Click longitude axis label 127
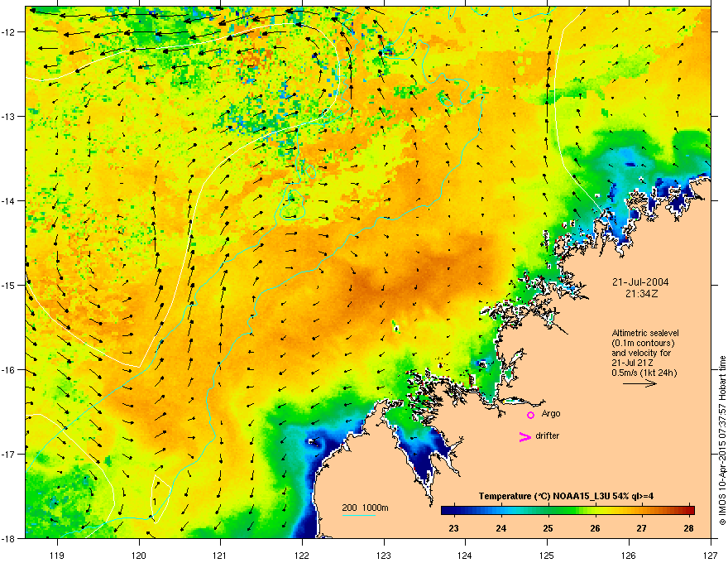 click(x=711, y=555)
